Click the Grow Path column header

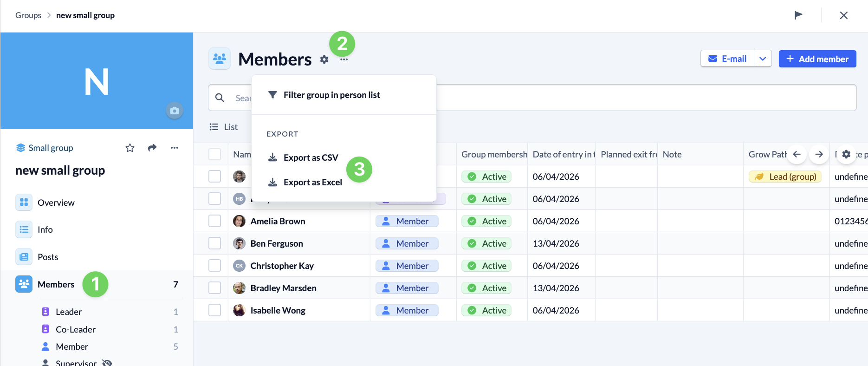(768, 154)
